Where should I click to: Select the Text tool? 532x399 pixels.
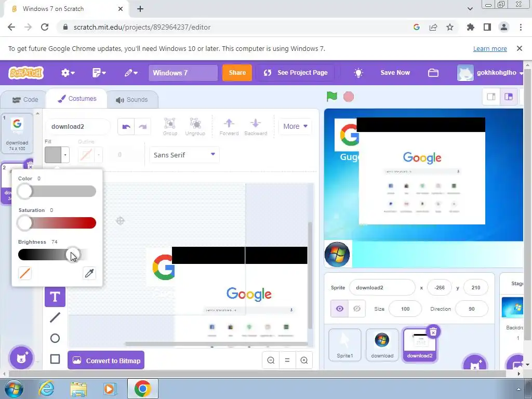coord(55,297)
